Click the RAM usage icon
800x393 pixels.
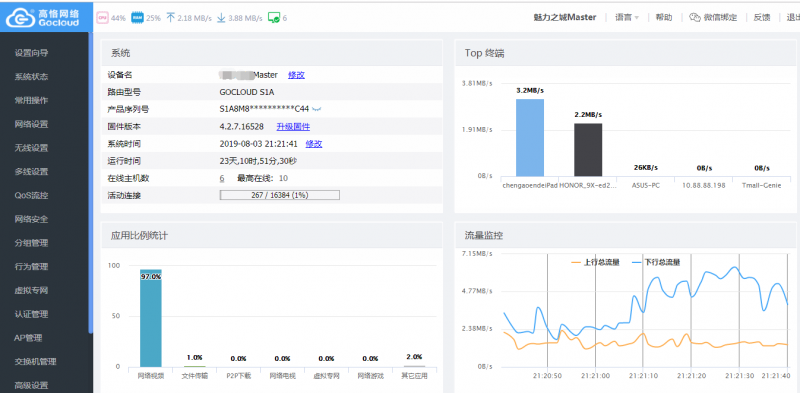tap(137, 18)
